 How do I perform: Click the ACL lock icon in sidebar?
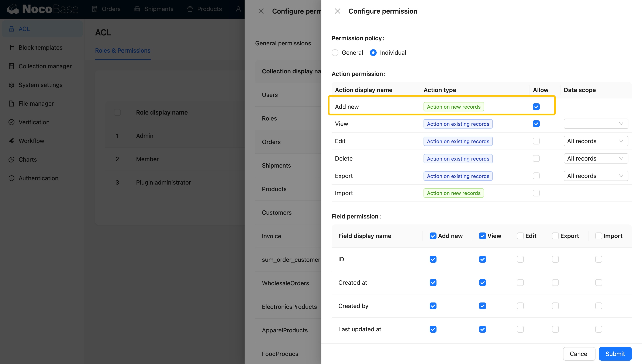click(11, 29)
